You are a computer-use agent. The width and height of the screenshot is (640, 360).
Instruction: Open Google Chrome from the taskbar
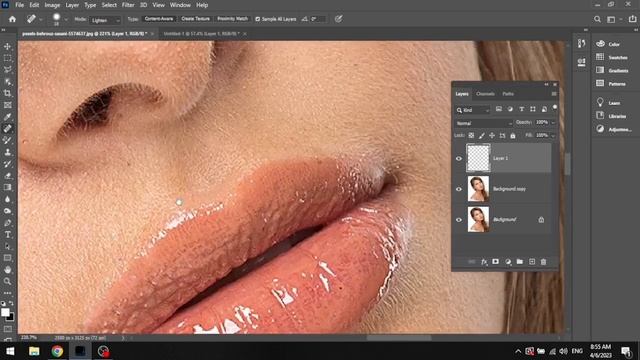[57, 351]
